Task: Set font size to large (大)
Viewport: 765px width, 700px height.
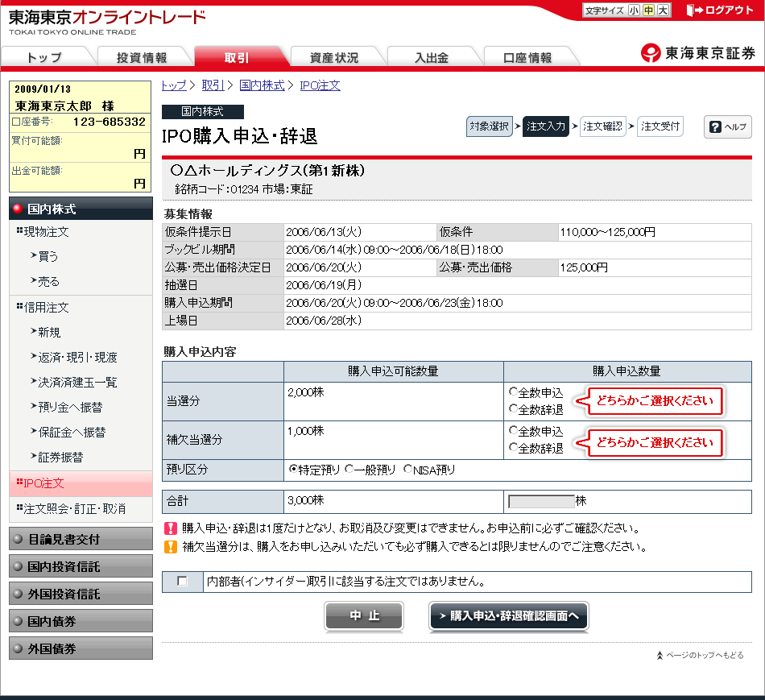Action: pyautogui.click(x=663, y=10)
